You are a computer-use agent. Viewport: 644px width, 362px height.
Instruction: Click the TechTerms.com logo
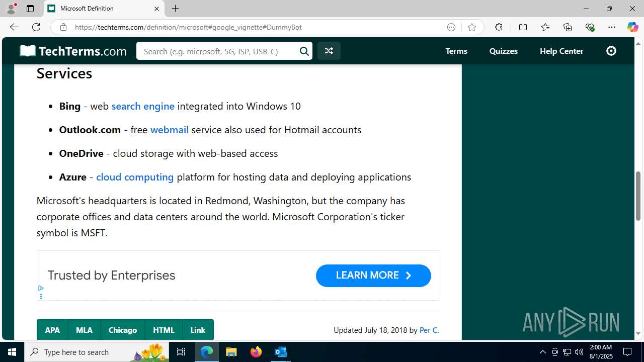click(x=73, y=51)
